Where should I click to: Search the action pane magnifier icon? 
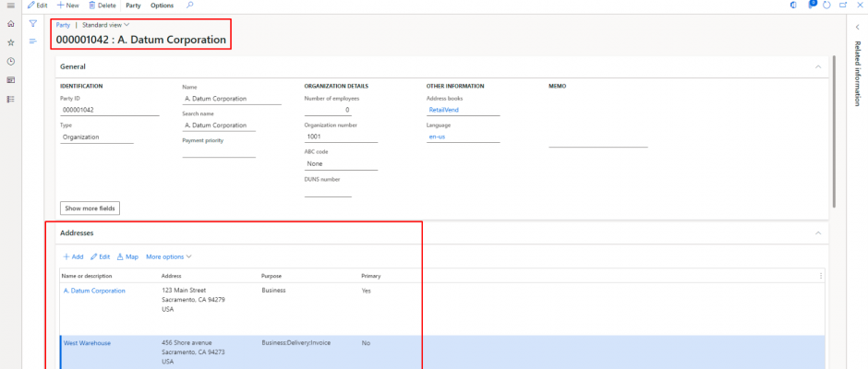tap(190, 5)
